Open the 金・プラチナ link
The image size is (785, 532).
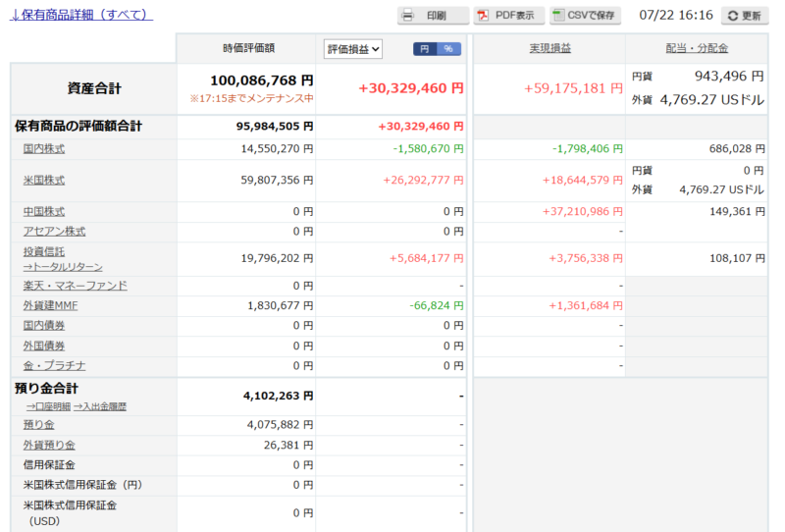[54, 366]
